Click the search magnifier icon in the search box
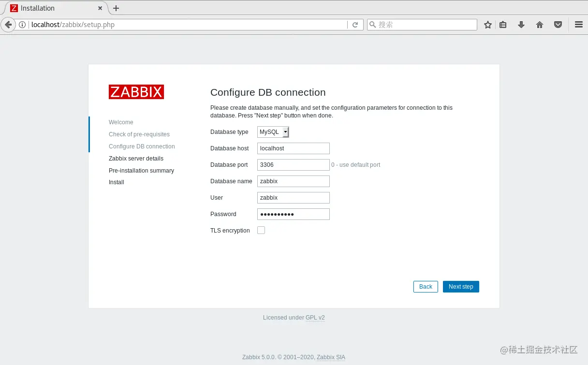The height and width of the screenshot is (365, 588). [372, 25]
